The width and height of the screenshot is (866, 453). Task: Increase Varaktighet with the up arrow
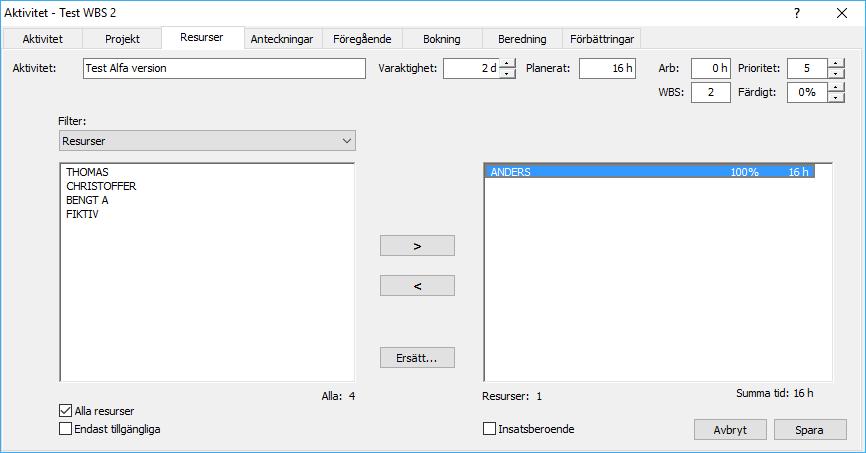(508, 64)
